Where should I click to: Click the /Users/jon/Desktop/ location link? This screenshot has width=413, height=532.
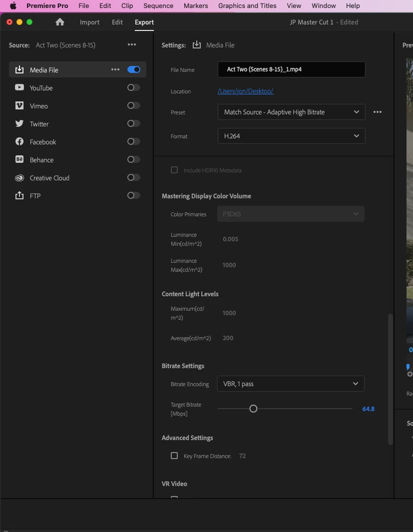pos(246,91)
